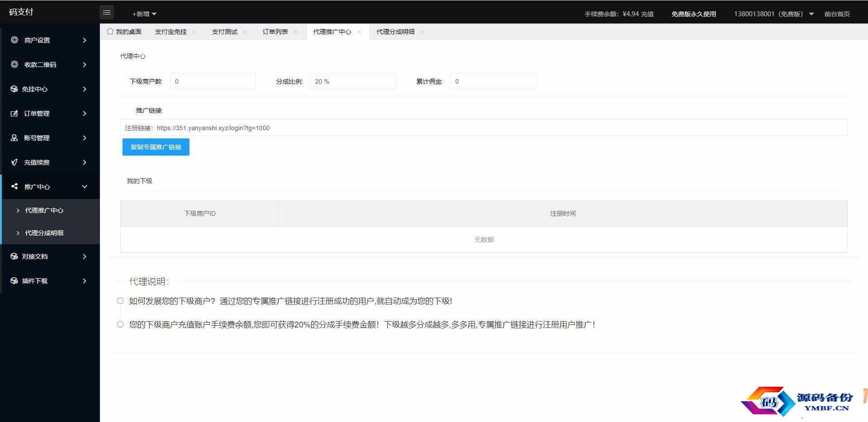The width and height of the screenshot is (868, 422).
Task: Click the 无数据 table text
Action: point(484,240)
